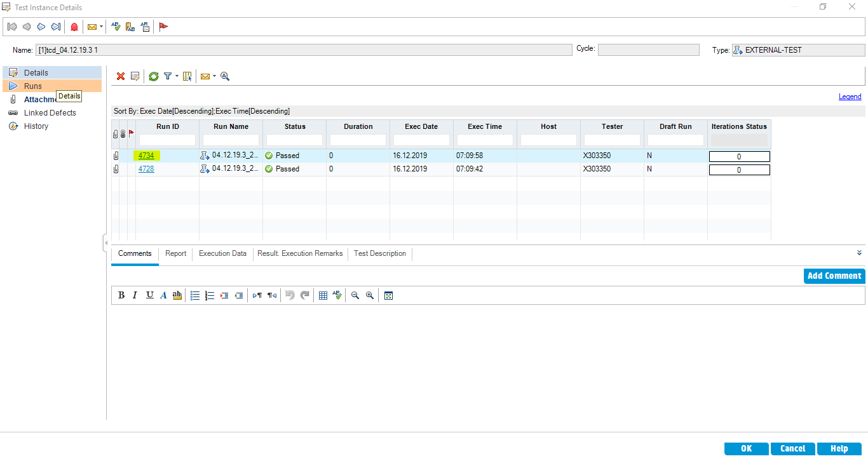Expand send by email dropdown in runs toolbar
The height and width of the screenshot is (461, 868).
214,76
